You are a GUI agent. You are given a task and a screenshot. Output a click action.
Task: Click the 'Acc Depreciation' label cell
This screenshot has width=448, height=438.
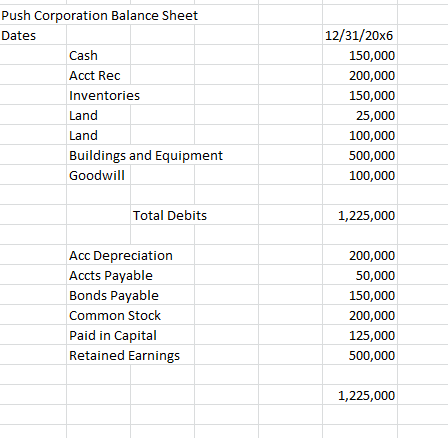[x=121, y=256]
